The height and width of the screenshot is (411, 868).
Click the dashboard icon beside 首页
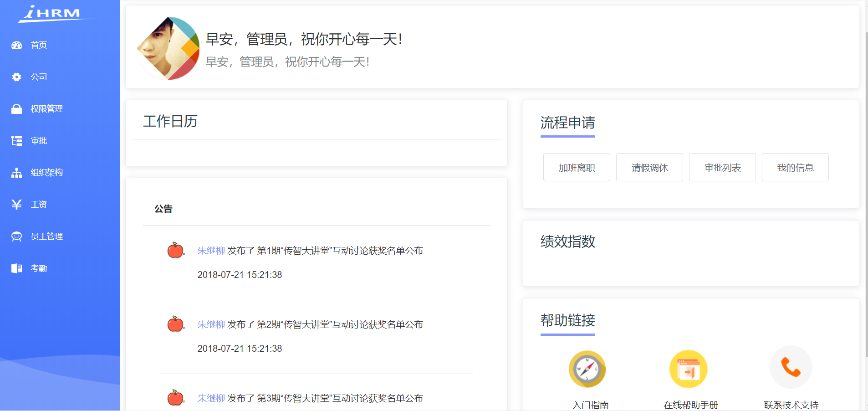17,45
